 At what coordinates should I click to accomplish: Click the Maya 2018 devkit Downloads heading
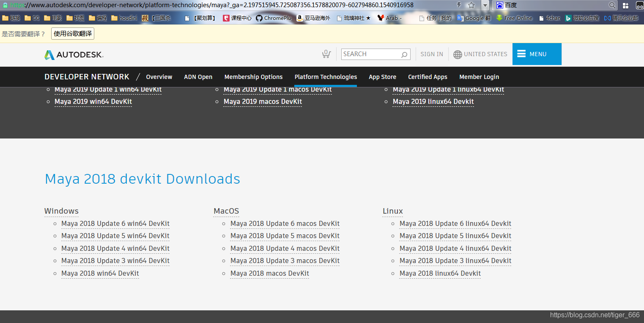pyautogui.click(x=143, y=179)
